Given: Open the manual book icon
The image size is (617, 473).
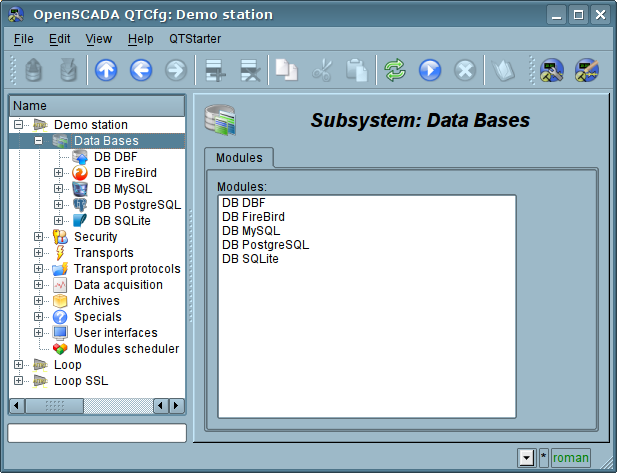Looking at the screenshot, I should pos(503,70).
